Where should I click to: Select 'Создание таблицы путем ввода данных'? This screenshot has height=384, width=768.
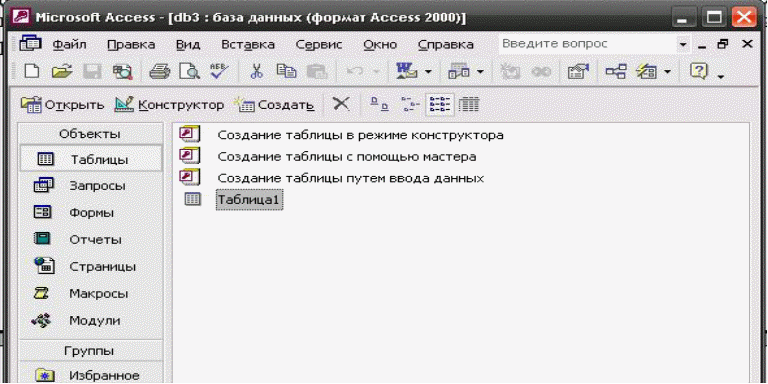coord(351,178)
